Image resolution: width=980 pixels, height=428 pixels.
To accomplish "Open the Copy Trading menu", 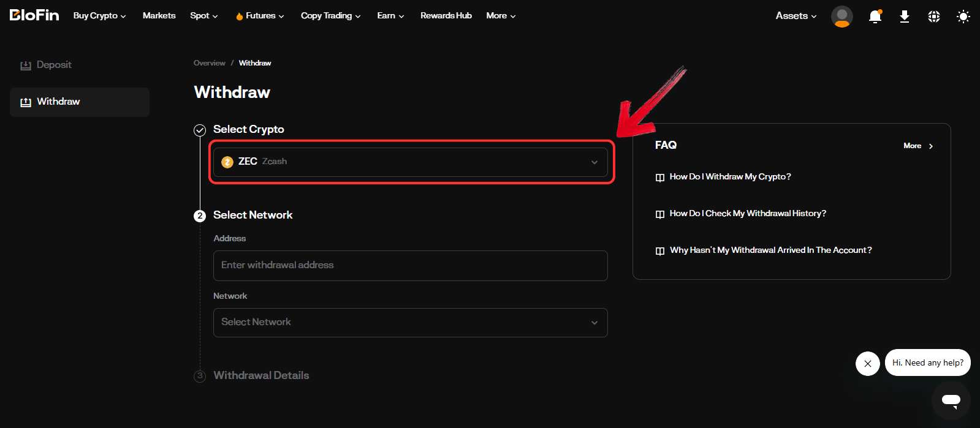I will [330, 16].
